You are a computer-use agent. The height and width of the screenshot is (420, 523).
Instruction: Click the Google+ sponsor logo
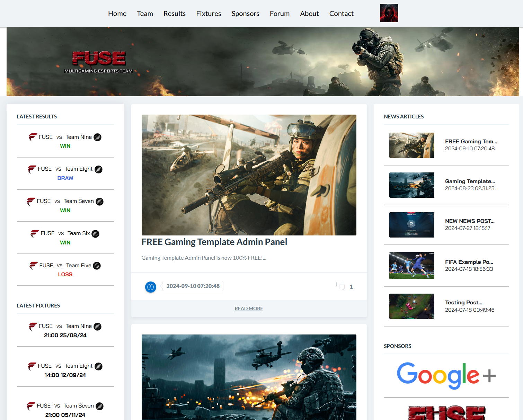coord(446,375)
